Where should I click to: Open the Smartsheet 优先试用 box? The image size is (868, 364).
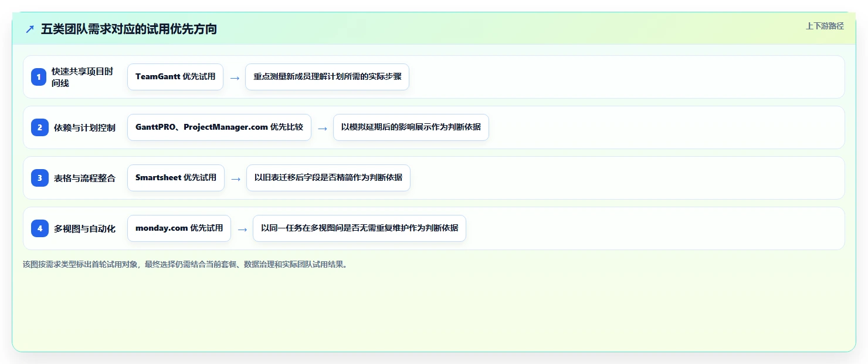176,178
